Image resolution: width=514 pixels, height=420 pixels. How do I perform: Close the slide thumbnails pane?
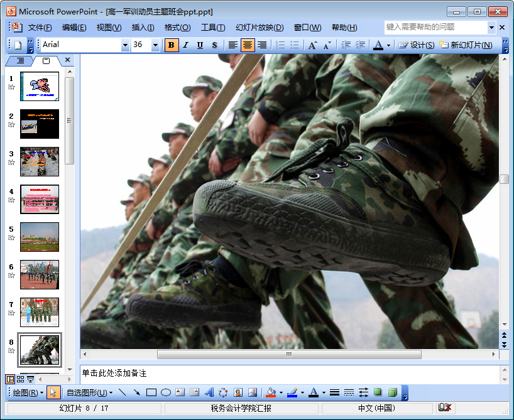67,60
